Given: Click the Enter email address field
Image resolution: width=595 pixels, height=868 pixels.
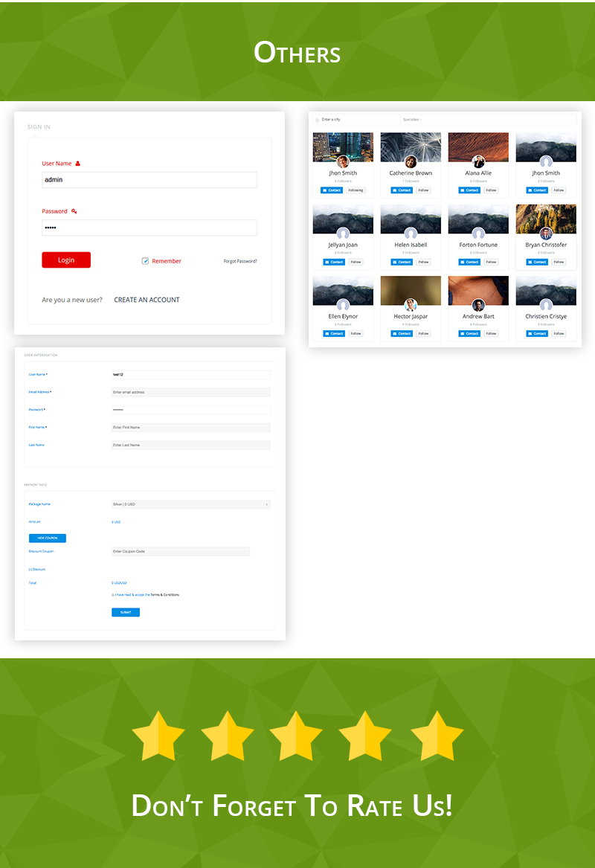Looking at the screenshot, I should click(190, 392).
